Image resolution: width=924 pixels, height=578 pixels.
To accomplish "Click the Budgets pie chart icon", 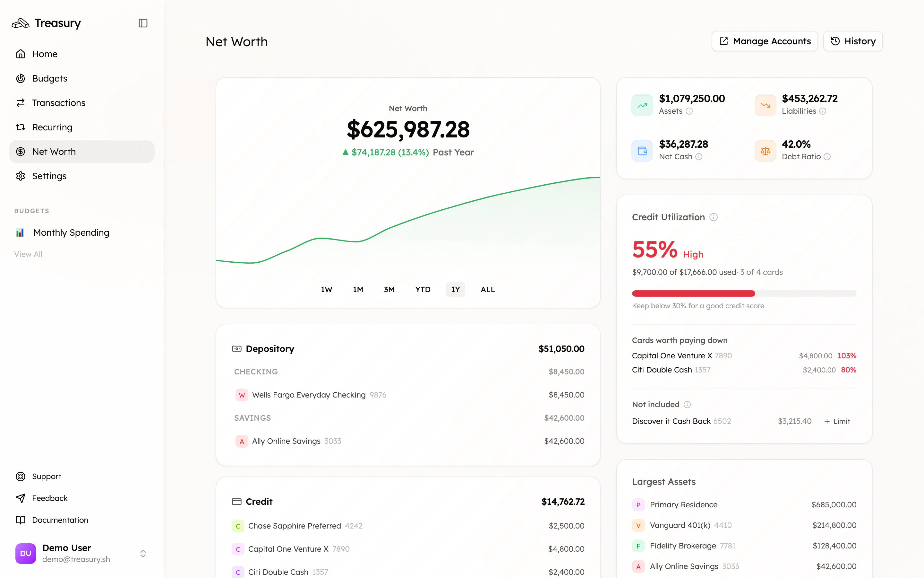I will click(21, 78).
